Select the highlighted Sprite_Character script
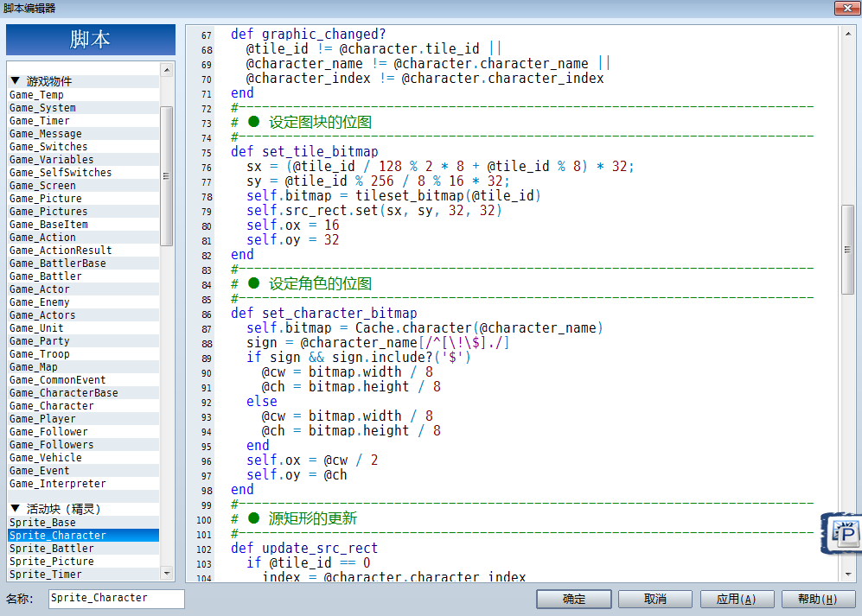This screenshot has height=616, width=862. coord(84,536)
